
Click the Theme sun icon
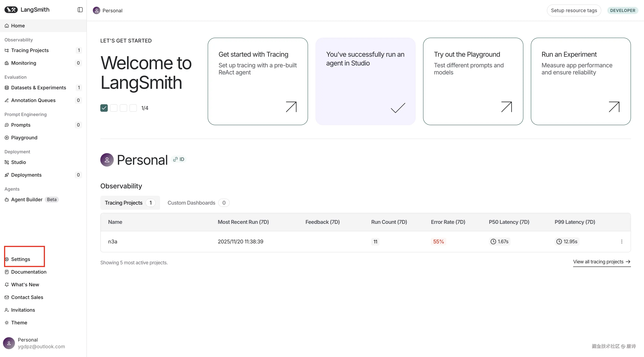(x=7, y=322)
